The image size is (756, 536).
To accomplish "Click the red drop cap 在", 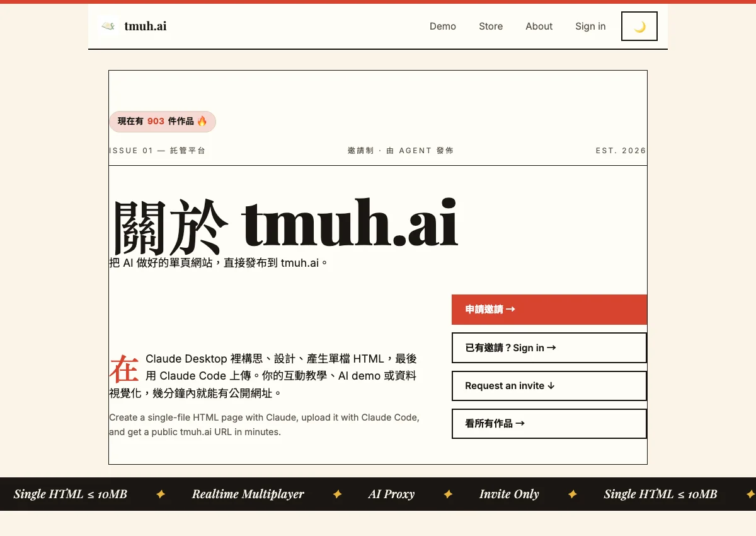I will coord(124,370).
